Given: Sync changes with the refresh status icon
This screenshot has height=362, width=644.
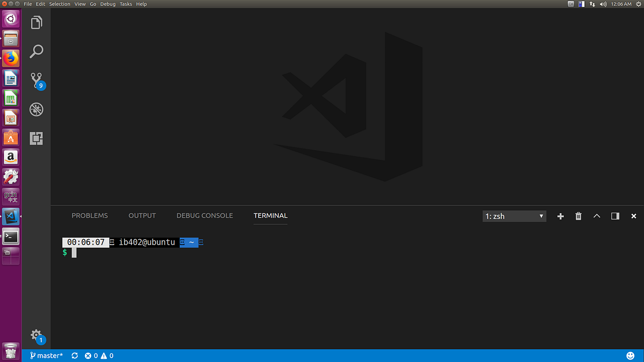Looking at the screenshot, I should (x=74, y=355).
